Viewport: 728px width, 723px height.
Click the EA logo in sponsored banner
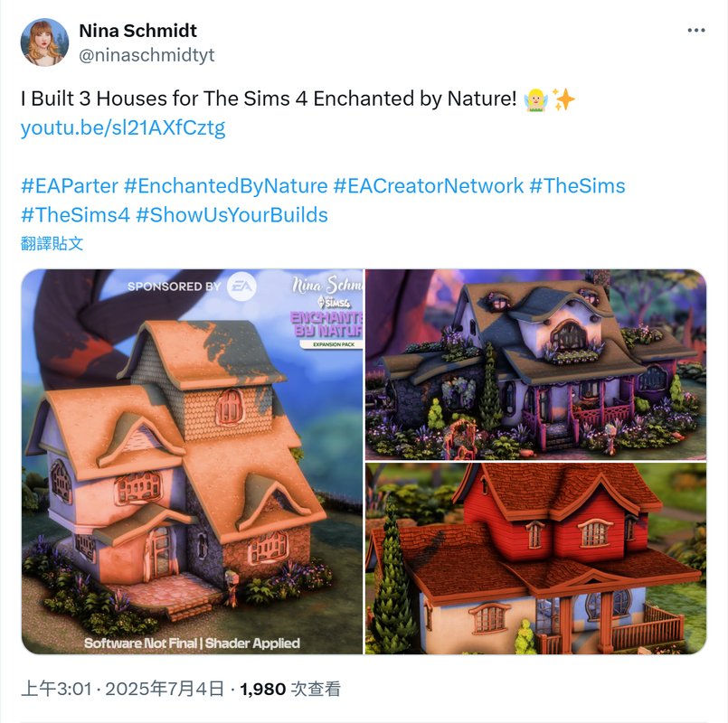pos(241,286)
